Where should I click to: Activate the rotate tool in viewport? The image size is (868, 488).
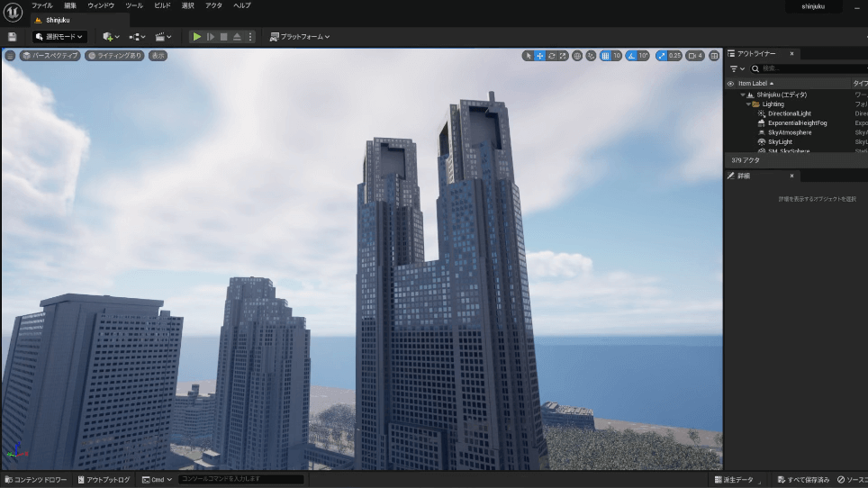(551, 55)
